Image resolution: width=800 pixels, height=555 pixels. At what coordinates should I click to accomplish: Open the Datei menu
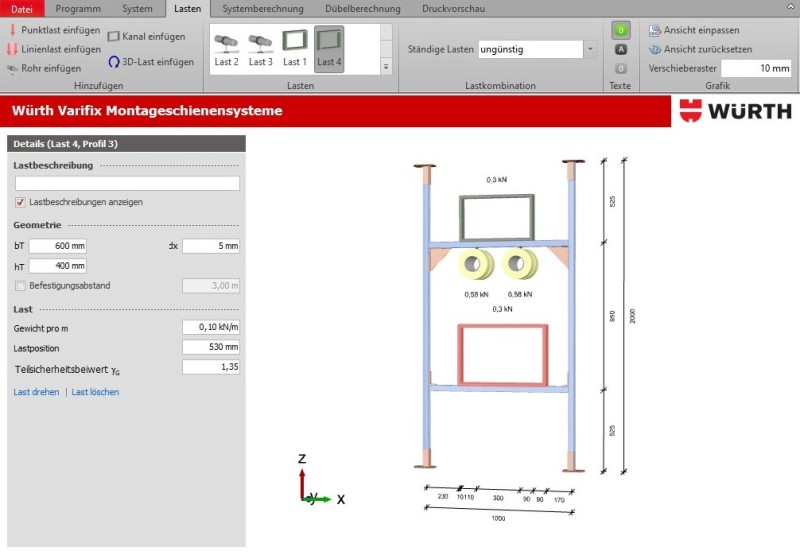click(22, 8)
